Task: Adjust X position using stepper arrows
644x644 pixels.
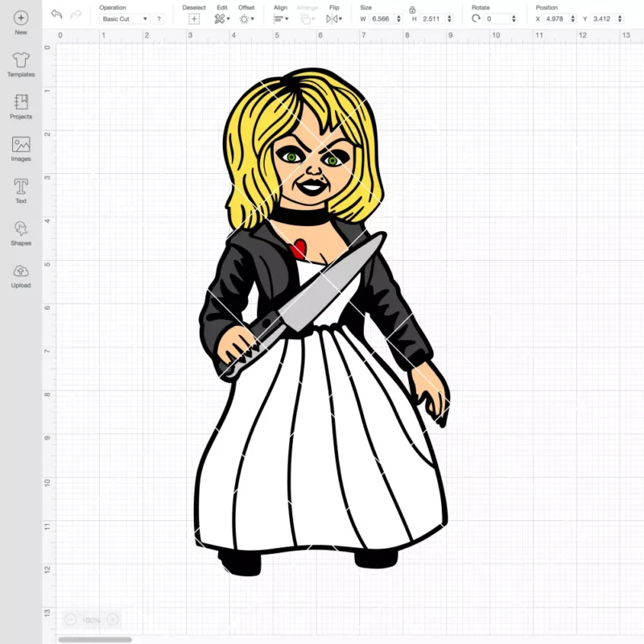Action: (x=572, y=19)
